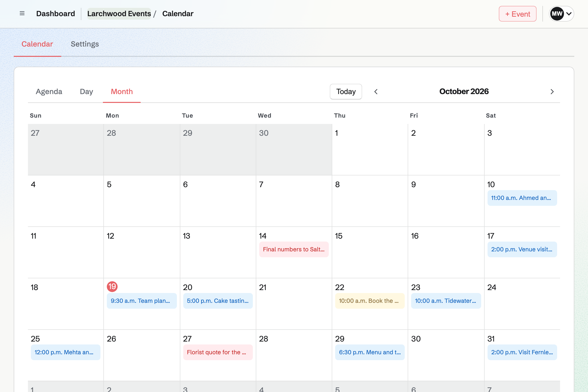Viewport: 588px width, 392px height.
Task: Select October 24 date number
Action: [491, 287]
